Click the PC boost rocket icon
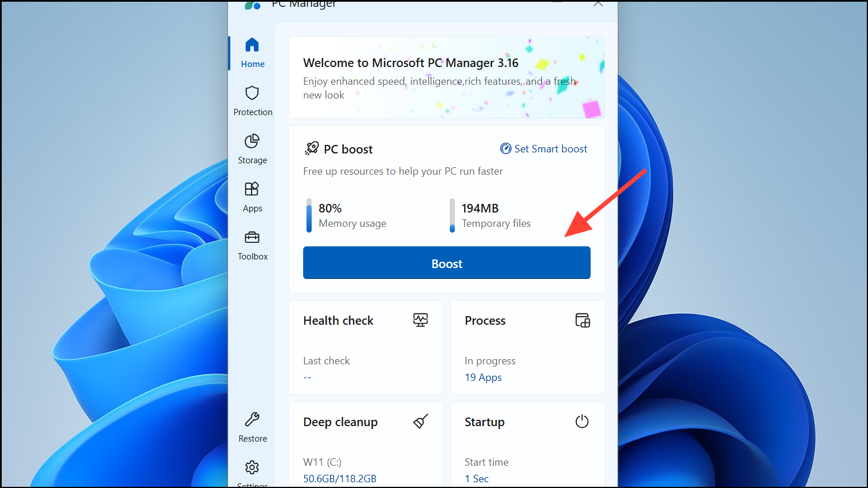 click(x=311, y=149)
